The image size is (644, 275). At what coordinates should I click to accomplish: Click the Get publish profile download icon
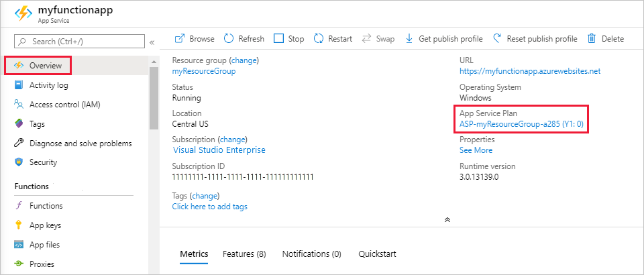coord(409,39)
